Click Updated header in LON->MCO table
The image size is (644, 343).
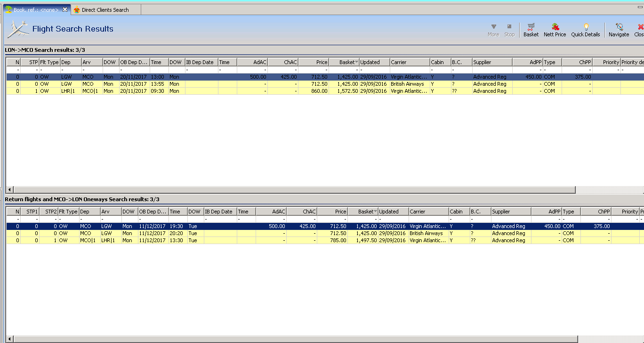(x=374, y=62)
